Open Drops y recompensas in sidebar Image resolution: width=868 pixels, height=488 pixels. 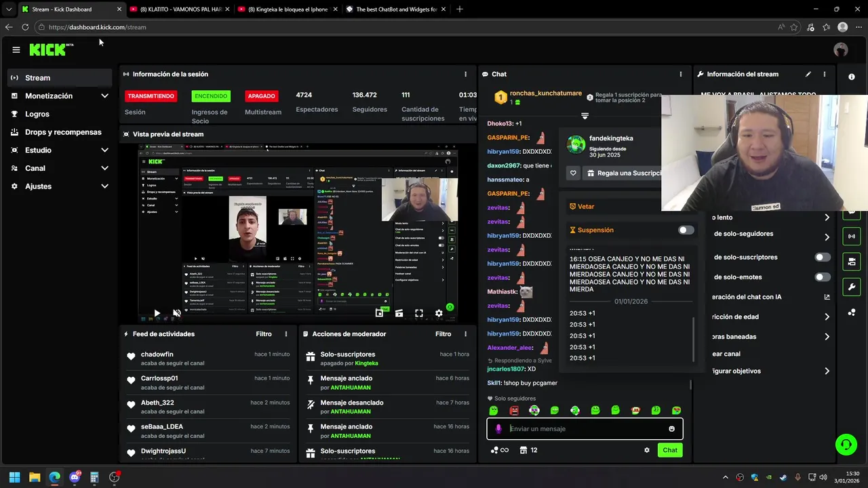[60, 132]
